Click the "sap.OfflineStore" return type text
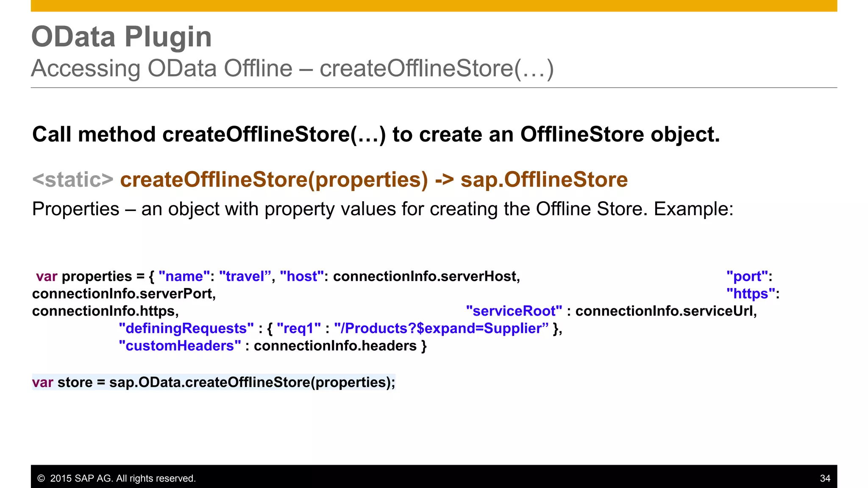Image resolution: width=868 pixels, height=488 pixels. point(544,180)
